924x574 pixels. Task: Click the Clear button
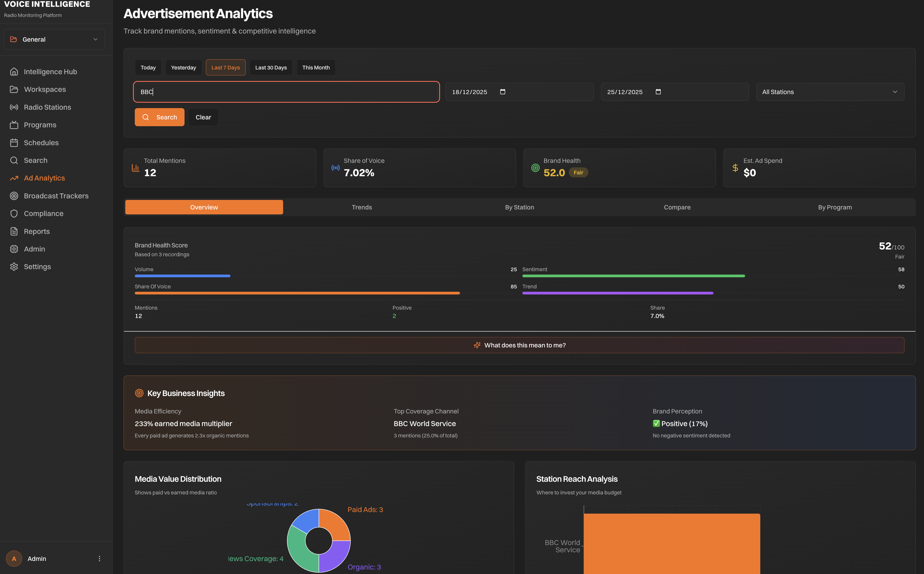coord(203,117)
